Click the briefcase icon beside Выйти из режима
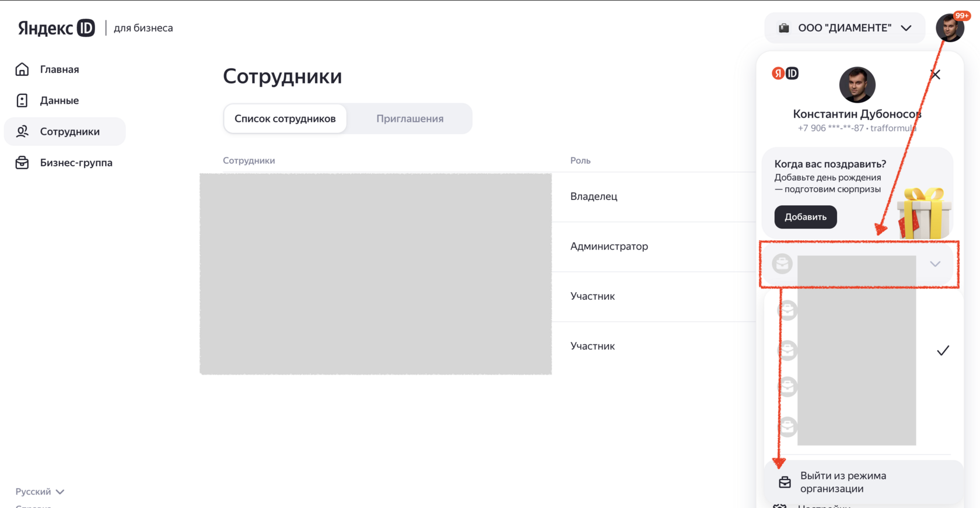Image resolution: width=980 pixels, height=508 pixels. 785,482
